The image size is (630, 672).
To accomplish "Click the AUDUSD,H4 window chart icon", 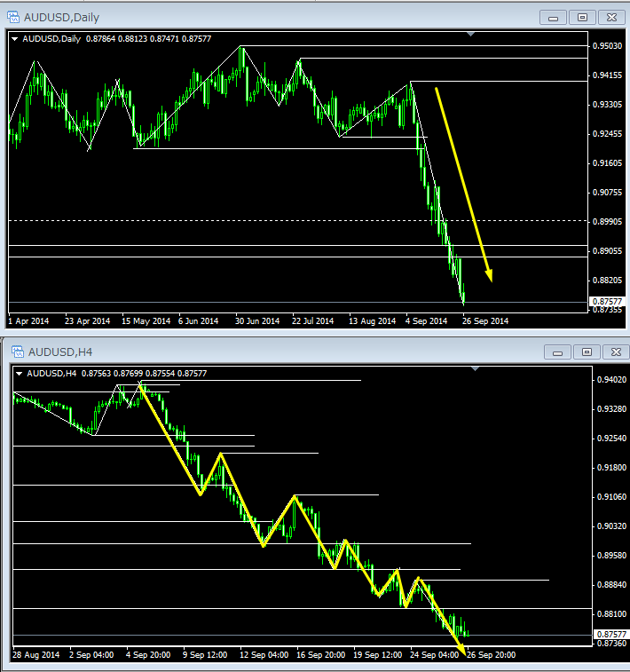I will tap(17, 351).
